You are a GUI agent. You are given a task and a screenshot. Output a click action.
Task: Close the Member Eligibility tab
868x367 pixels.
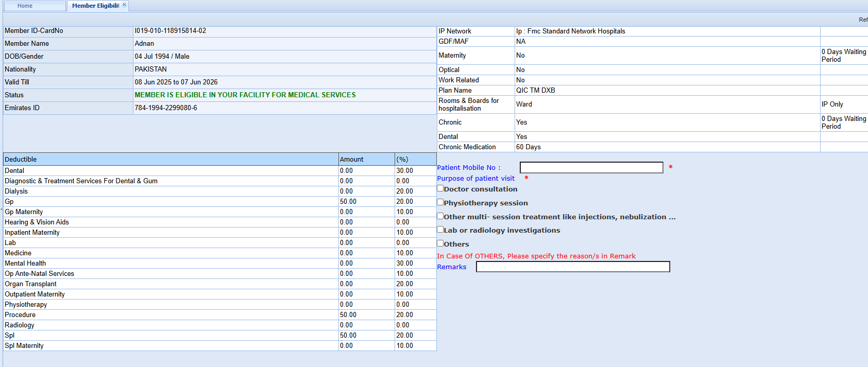point(124,5)
